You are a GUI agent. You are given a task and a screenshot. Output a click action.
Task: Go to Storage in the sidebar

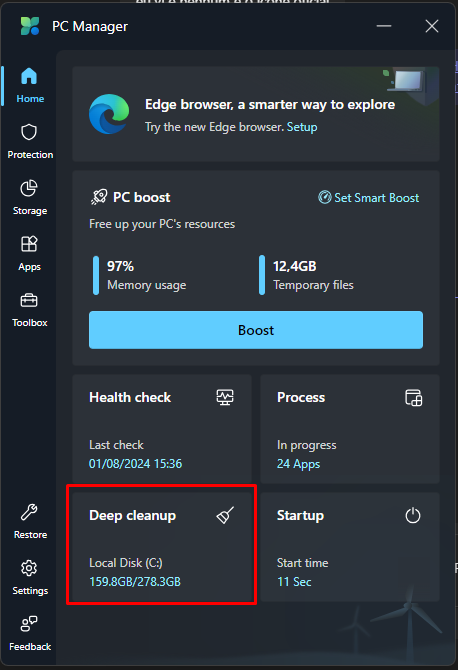[x=29, y=197]
